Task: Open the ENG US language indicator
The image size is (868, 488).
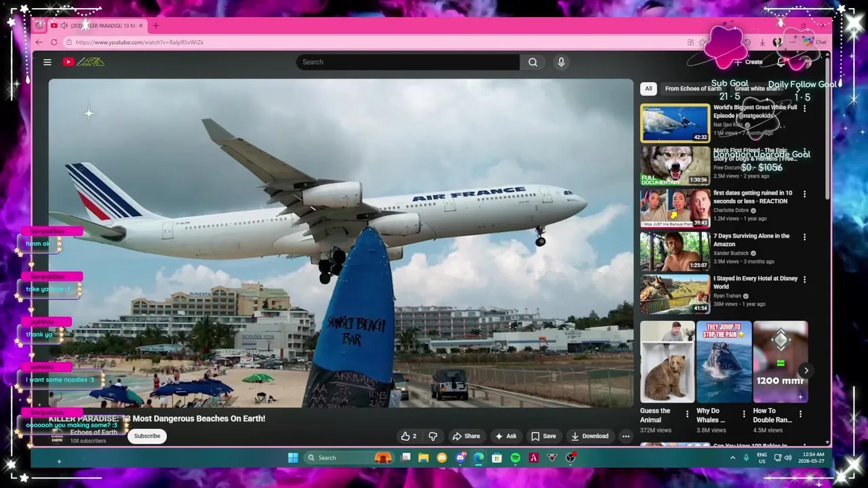Action: (762, 457)
